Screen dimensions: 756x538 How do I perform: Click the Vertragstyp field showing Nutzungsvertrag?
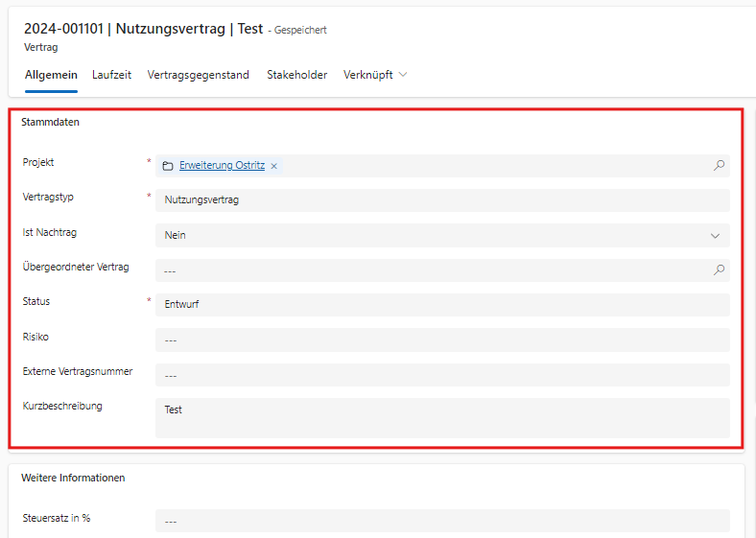pyautogui.click(x=441, y=200)
